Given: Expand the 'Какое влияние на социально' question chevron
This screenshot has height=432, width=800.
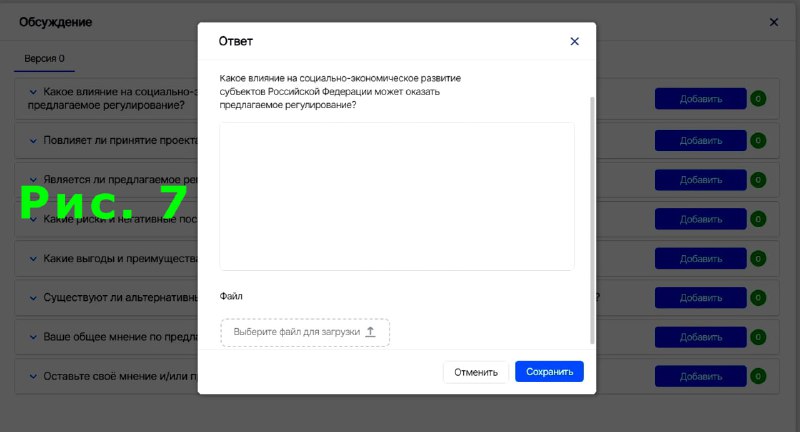Looking at the screenshot, I should tap(33, 92).
